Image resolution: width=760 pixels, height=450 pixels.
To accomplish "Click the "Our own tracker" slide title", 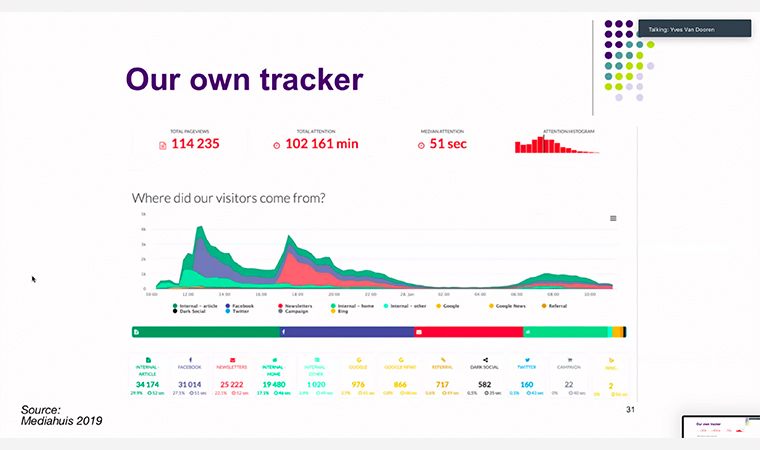I will (x=244, y=79).
